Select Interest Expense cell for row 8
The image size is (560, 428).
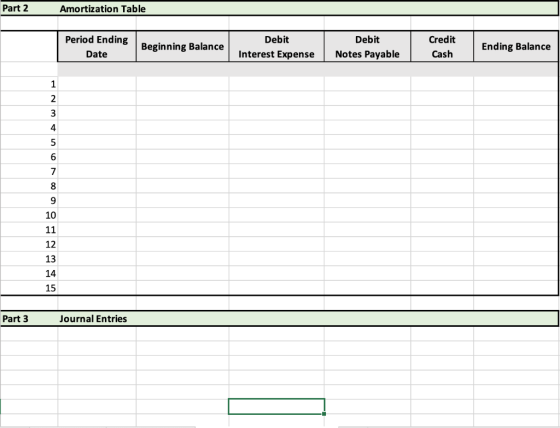coord(276,186)
